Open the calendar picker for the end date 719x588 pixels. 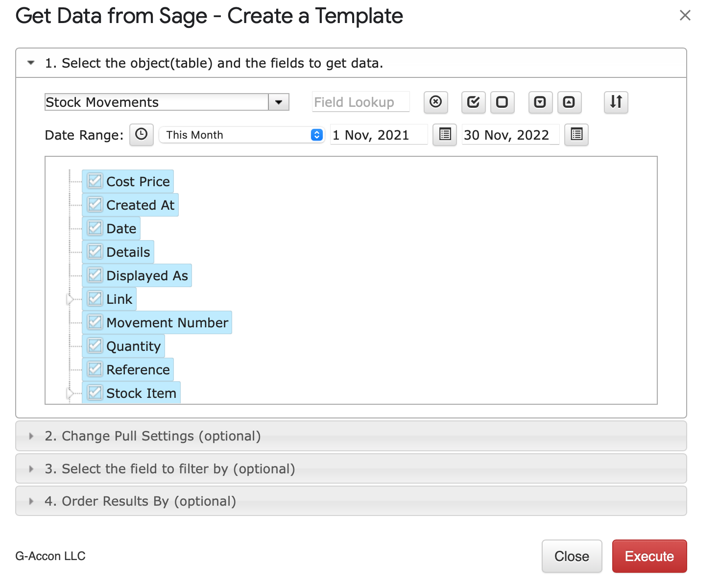[576, 135]
